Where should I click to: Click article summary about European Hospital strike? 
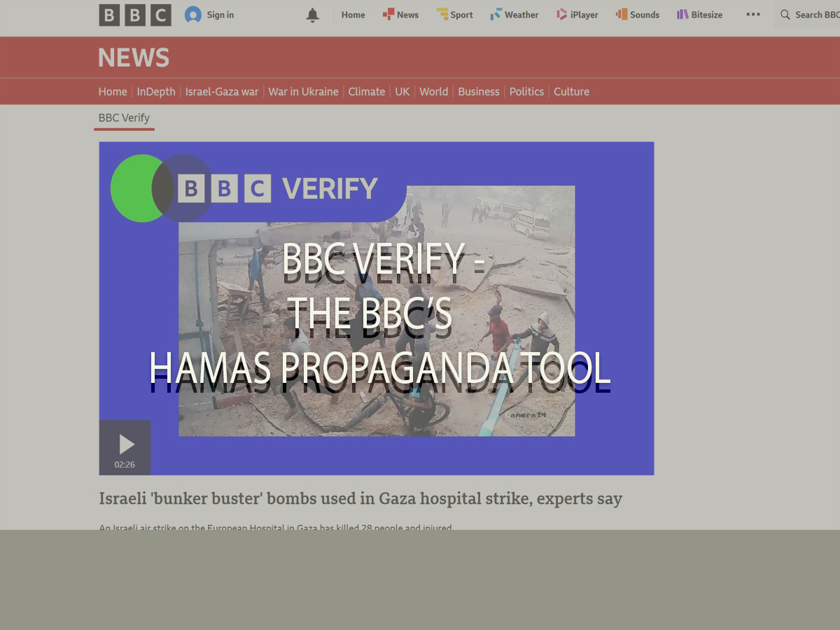click(275, 527)
